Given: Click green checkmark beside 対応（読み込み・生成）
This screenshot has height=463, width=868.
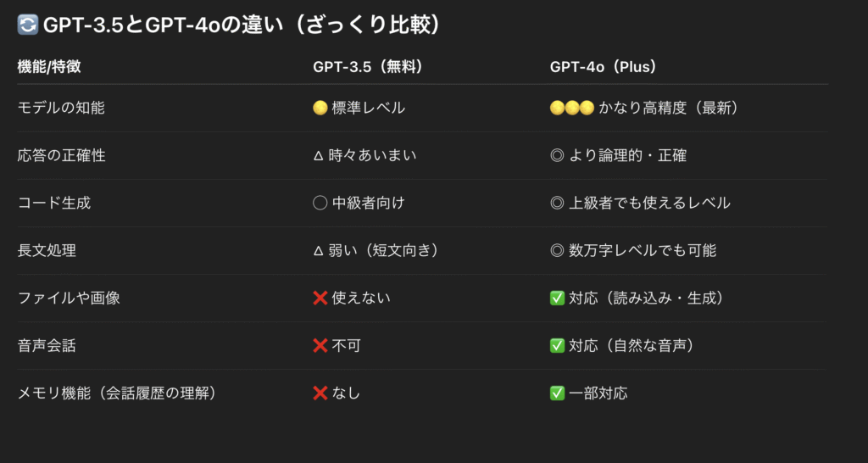Looking at the screenshot, I should [x=557, y=298].
